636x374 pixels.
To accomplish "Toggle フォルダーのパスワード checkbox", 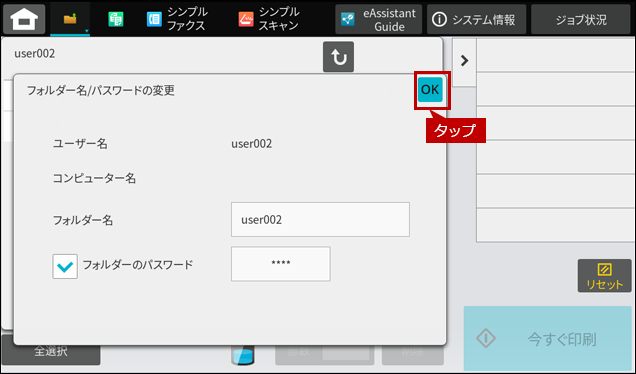I will click(x=65, y=267).
